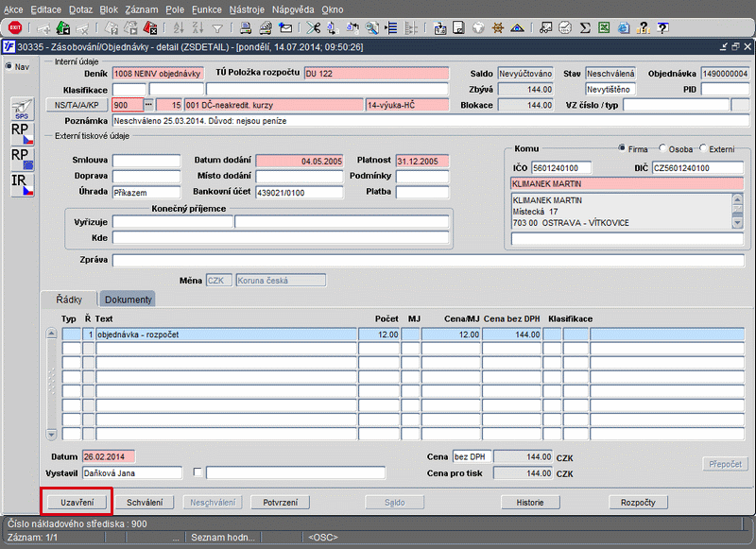Click rows table scroll down arrow

tap(52, 434)
